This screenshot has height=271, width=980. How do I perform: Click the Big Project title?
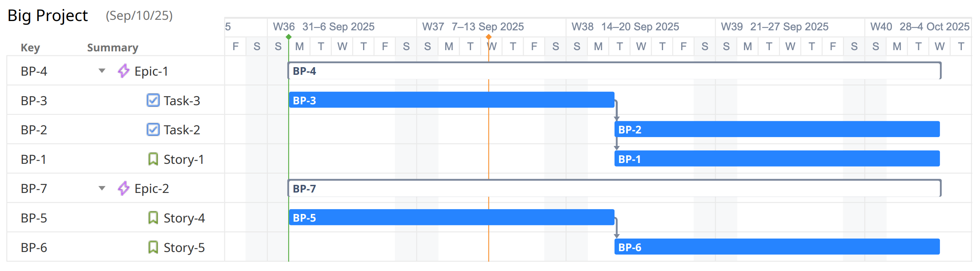click(x=47, y=15)
